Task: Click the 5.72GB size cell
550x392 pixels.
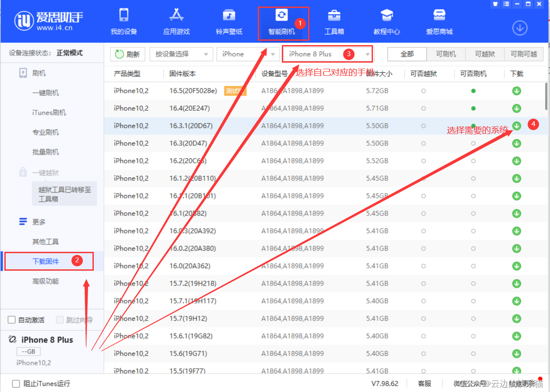Action: click(377, 91)
